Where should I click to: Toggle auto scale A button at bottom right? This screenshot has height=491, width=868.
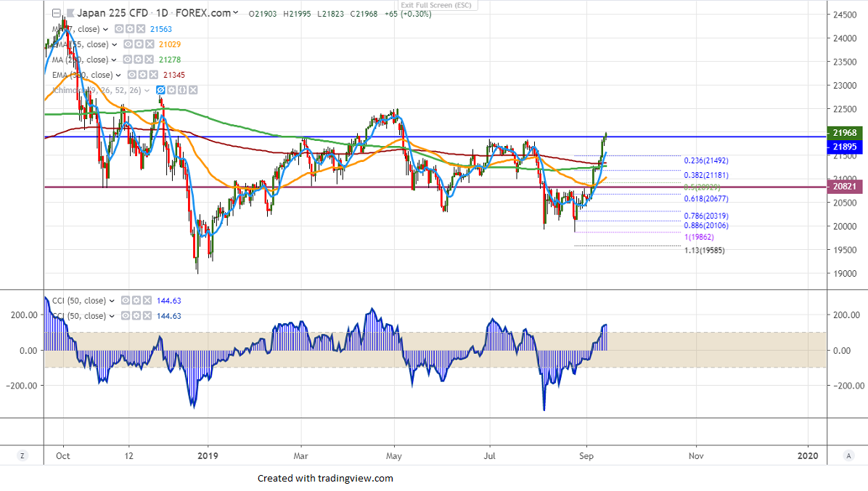(848, 455)
